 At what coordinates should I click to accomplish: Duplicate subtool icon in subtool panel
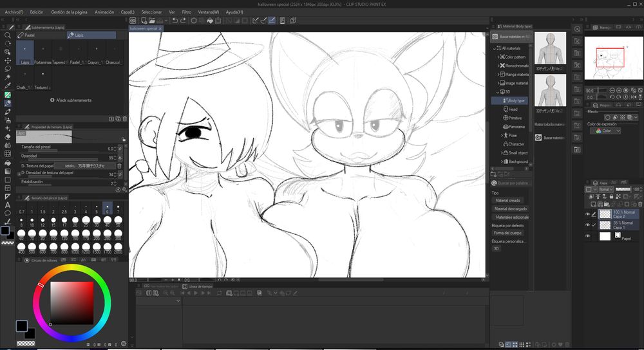tap(118, 119)
